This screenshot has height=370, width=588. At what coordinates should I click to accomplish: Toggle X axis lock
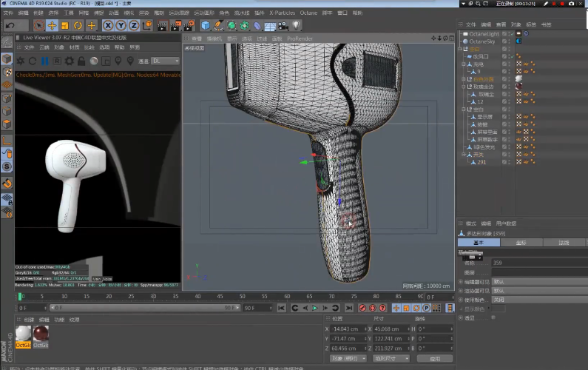click(x=108, y=25)
